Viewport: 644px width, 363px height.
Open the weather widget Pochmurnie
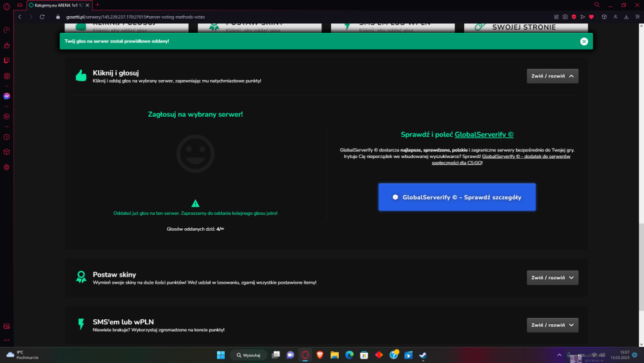coord(22,355)
